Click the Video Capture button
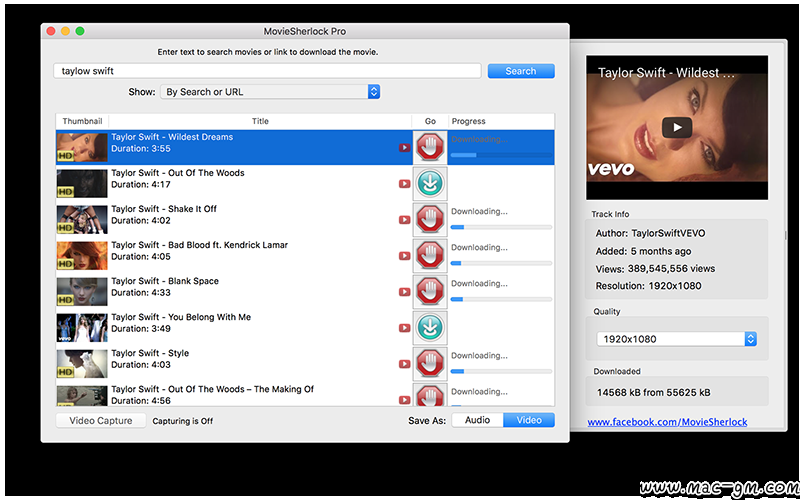Screen dimensions: 800x500 pyautogui.click(x=101, y=421)
